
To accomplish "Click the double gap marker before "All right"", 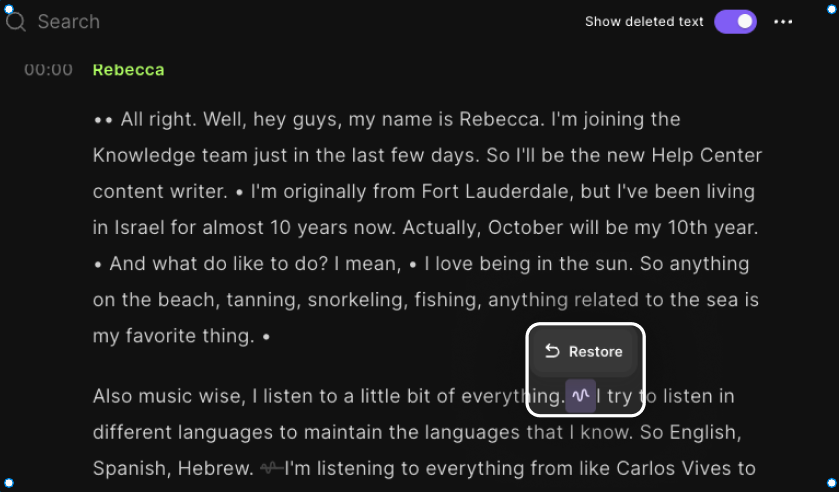I will click(x=103, y=120).
